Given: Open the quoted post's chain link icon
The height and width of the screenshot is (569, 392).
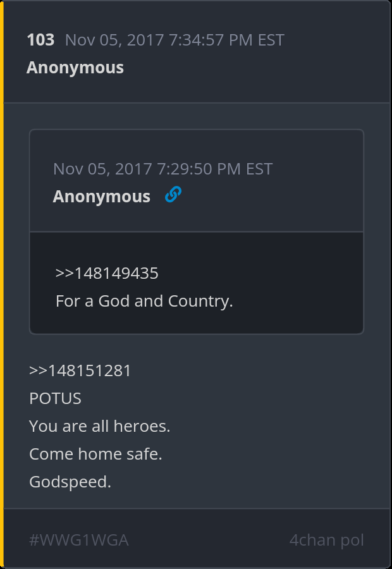Looking at the screenshot, I should pos(173,195).
